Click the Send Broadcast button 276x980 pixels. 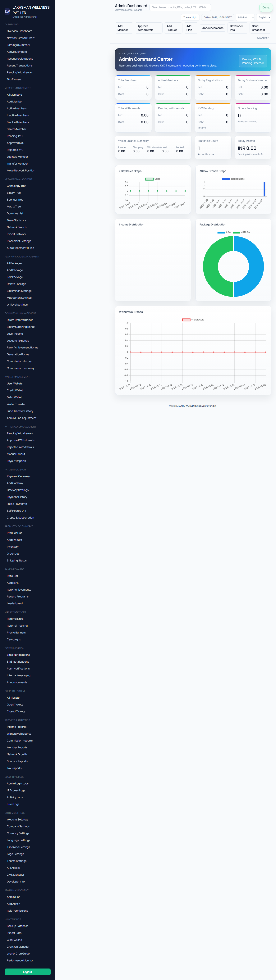point(260,28)
